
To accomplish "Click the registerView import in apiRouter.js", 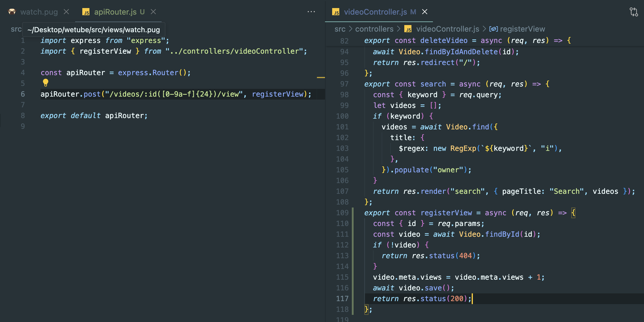I will (105, 51).
